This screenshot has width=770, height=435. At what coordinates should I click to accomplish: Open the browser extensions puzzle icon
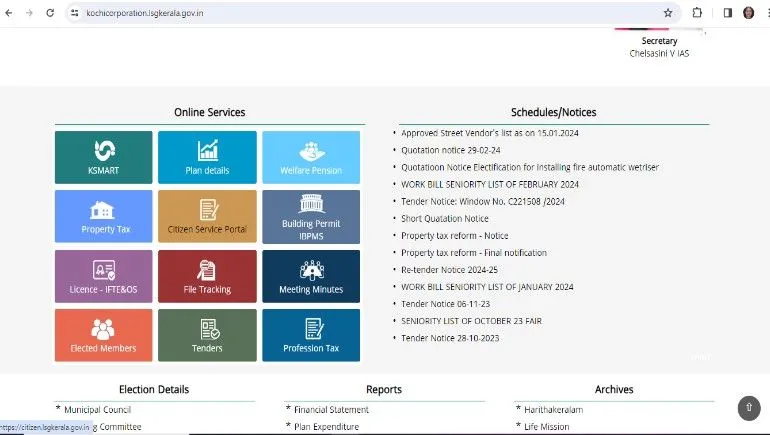coord(697,13)
